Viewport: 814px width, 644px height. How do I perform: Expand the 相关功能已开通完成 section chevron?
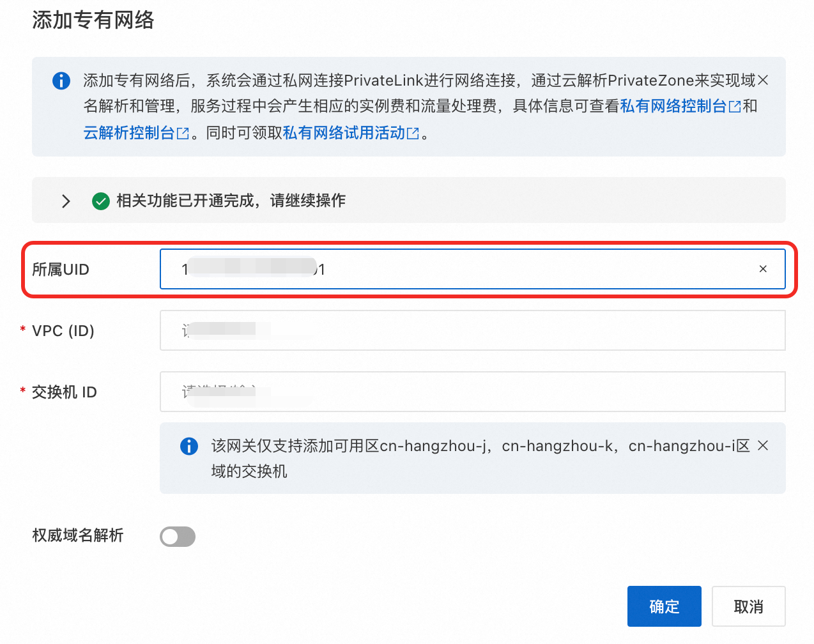point(66,201)
